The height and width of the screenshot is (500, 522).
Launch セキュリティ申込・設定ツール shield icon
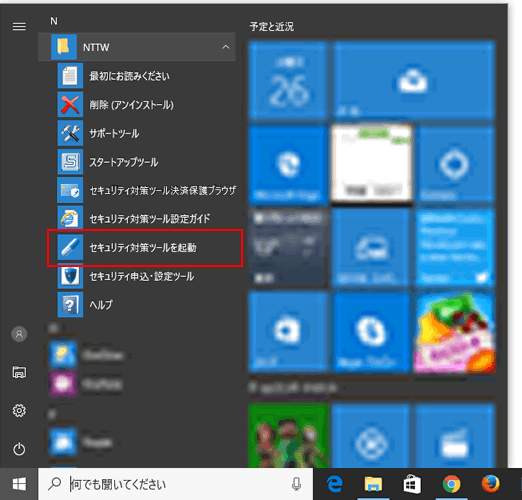[70, 276]
